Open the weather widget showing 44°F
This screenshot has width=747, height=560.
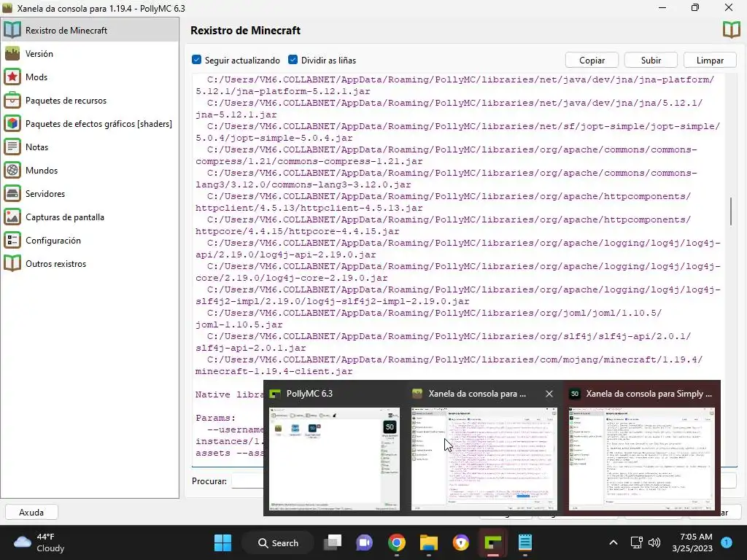point(39,542)
